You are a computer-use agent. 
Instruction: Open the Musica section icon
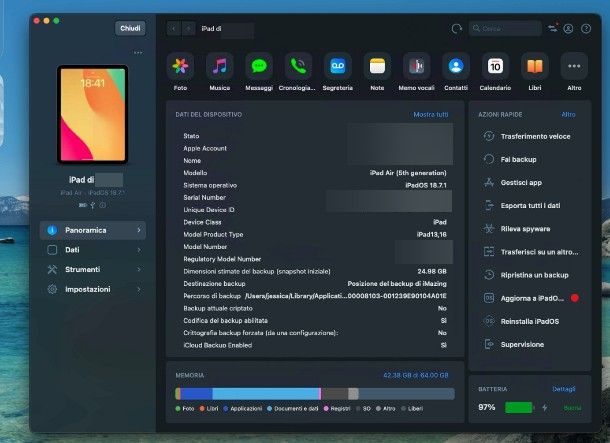pyautogui.click(x=219, y=67)
